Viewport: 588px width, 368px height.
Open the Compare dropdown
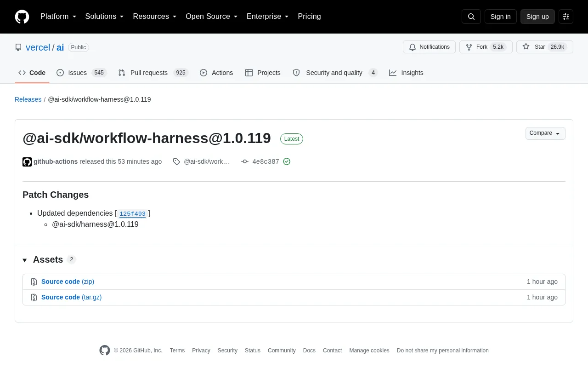point(545,133)
